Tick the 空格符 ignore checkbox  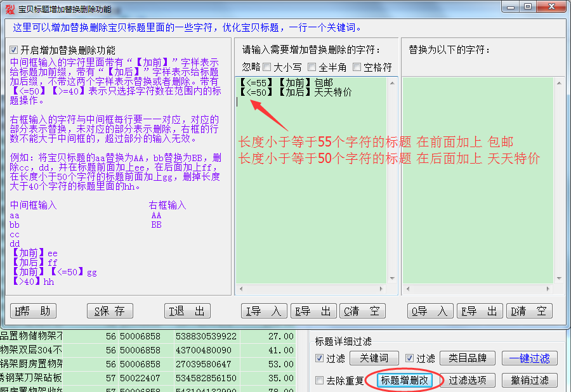[357, 67]
